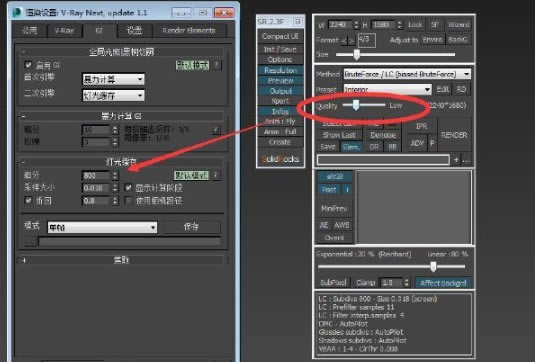Click the plus button beside text bar

click(x=456, y=160)
